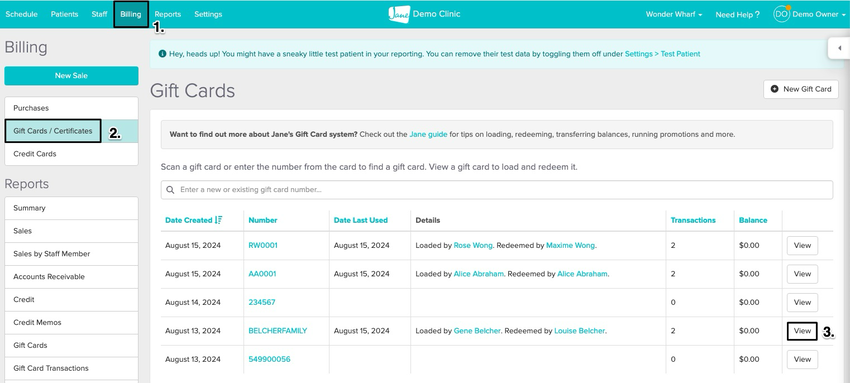Viewport: 850px width, 383px height.
Task: Click the Gift Cards page heading
Action: click(x=192, y=90)
